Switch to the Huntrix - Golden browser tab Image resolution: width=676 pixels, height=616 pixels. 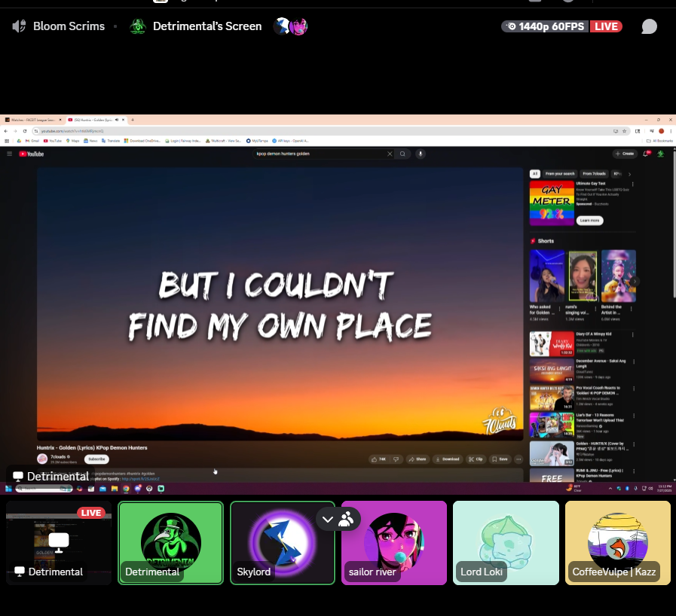(x=95, y=120)
